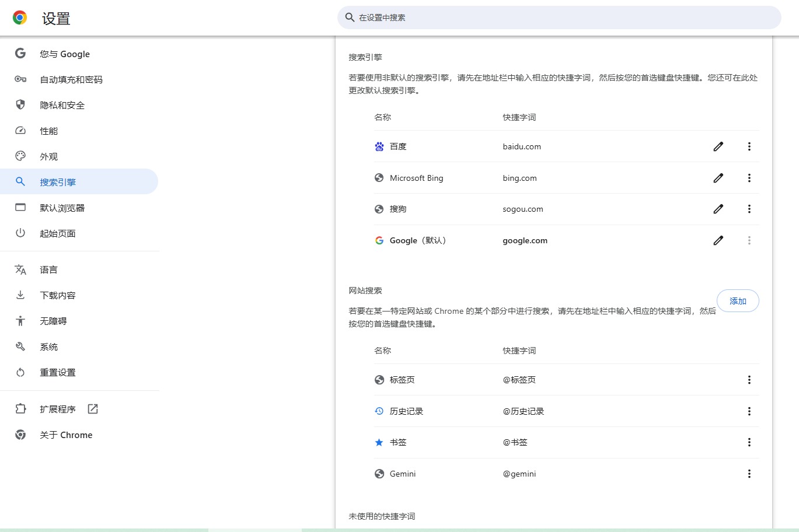Edit Google（默认）with the pencil icon
Image resolution: width=799 pixels, height=532 pixels.
pyautogui.click(x=718, y=240)
